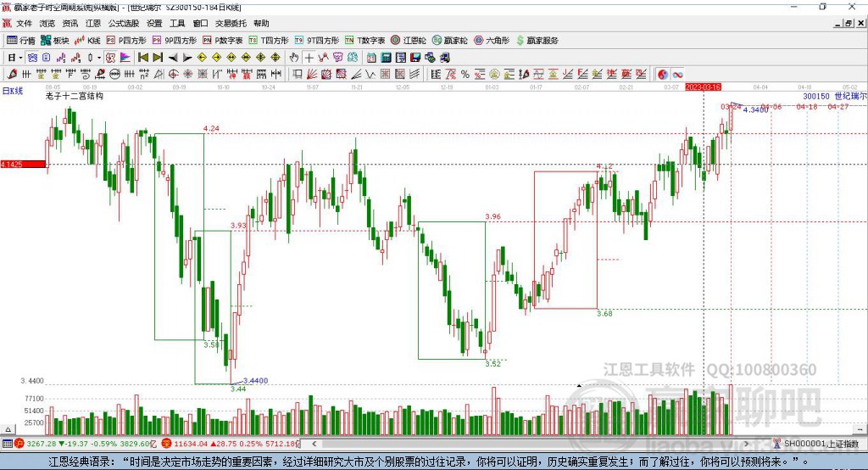Open the 江恩轮 Gann wheel
868x470 pixels.
pyautogui.click(x=409, y=41)
